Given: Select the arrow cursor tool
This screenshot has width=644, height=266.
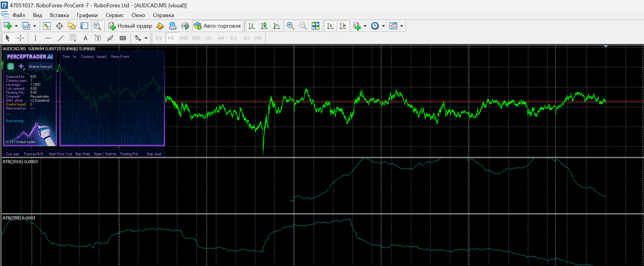Looking at the screenshot, I should pyautogui.click(x=7, y=38).
